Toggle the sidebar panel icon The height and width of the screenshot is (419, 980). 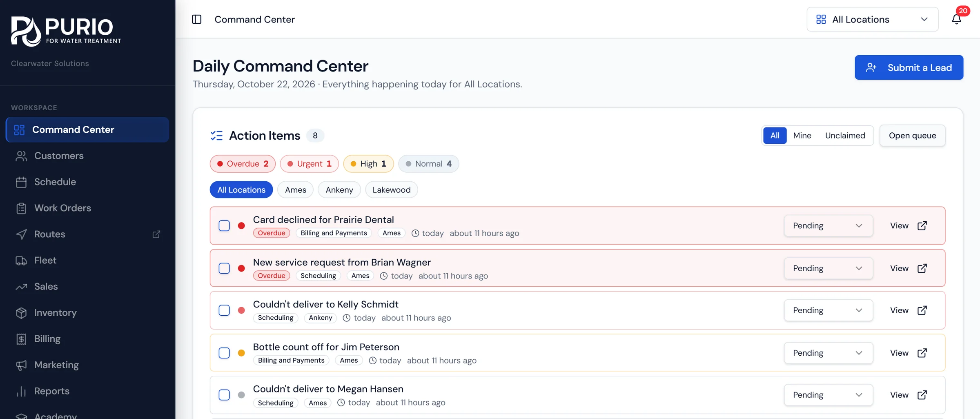coord(197,19)
